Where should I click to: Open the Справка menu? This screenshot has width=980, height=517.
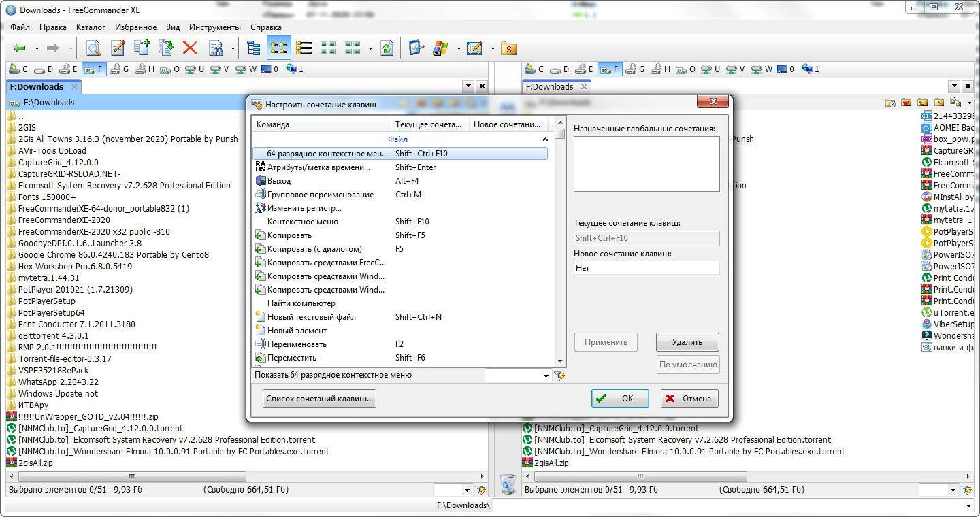pyautogui.click(x=266, y=27)
